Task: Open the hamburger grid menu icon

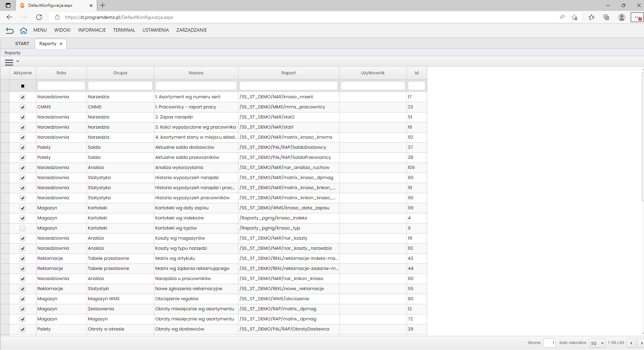Action: (9, 62)
